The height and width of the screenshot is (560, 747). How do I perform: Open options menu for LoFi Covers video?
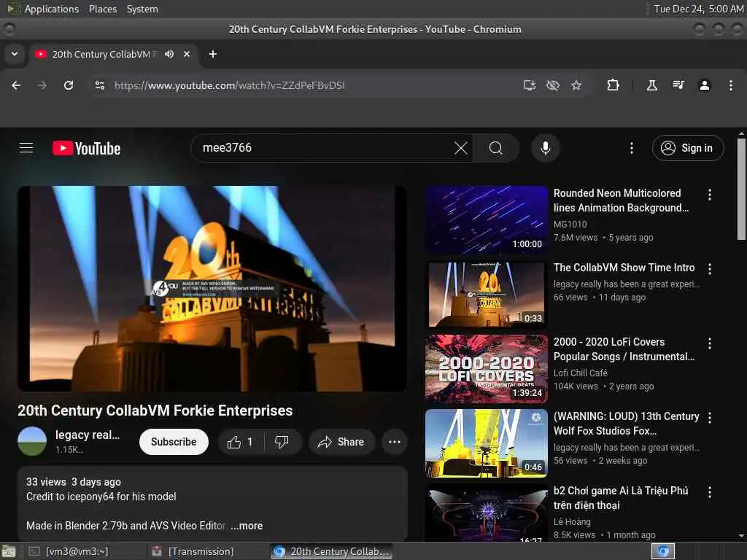tap(709, 343)
